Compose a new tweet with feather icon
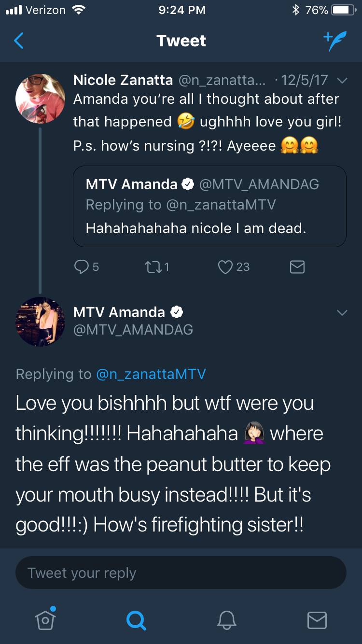This screenshot has height=644, width=362. point(334,42)
